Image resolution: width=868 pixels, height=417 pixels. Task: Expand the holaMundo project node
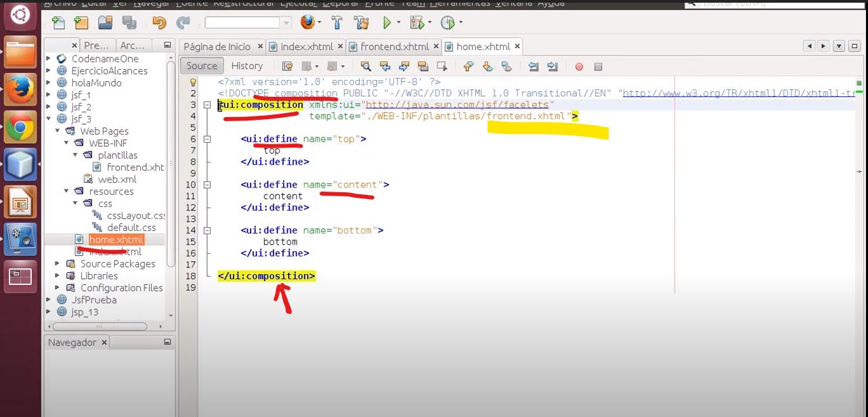(49, 83)
